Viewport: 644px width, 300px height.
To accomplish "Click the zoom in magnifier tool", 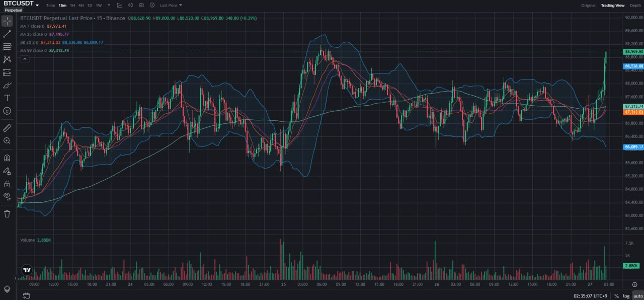I will 7,141.
